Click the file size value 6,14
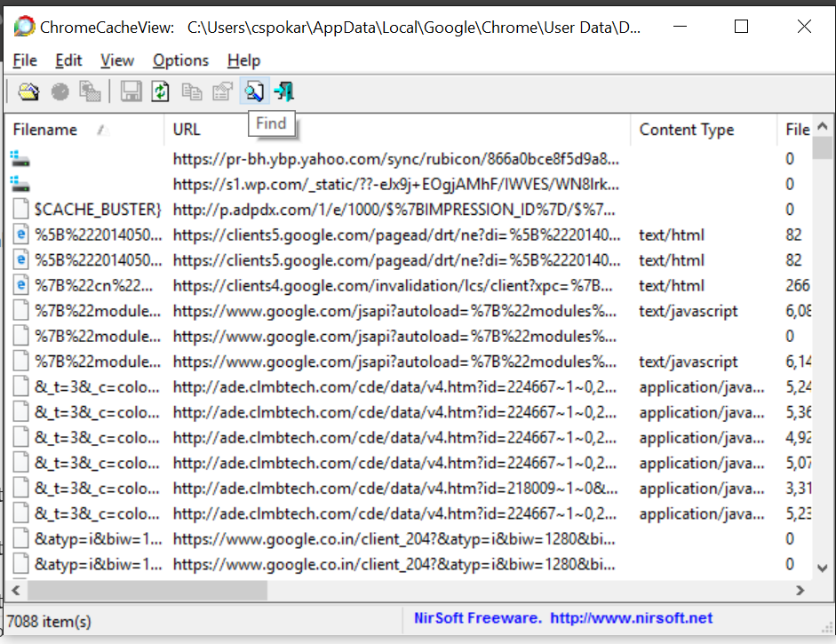Viewport: 836px width, 644px height. [x=798, y=362]
